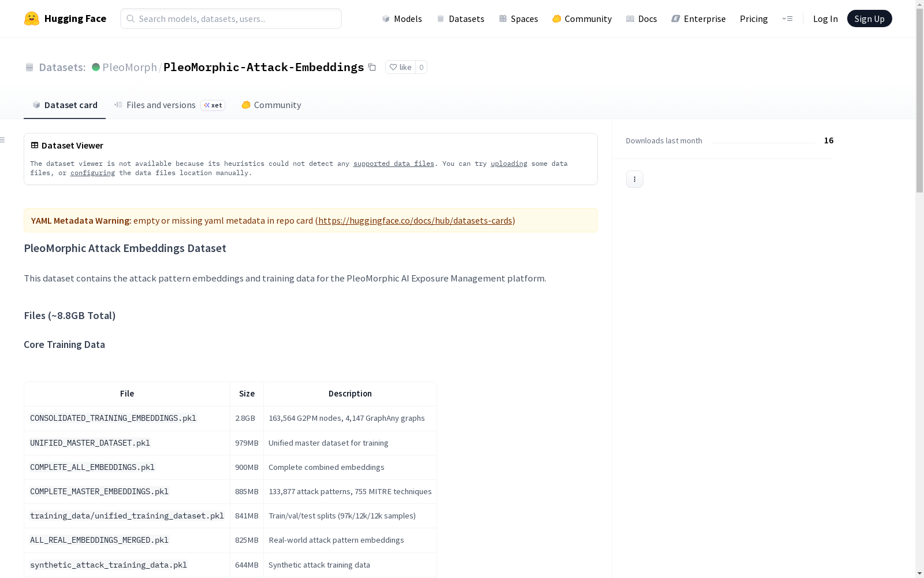This screenshot has height=578, width=924.
Task: Open the Enterprise navigation item
Action: pos(699,18)
